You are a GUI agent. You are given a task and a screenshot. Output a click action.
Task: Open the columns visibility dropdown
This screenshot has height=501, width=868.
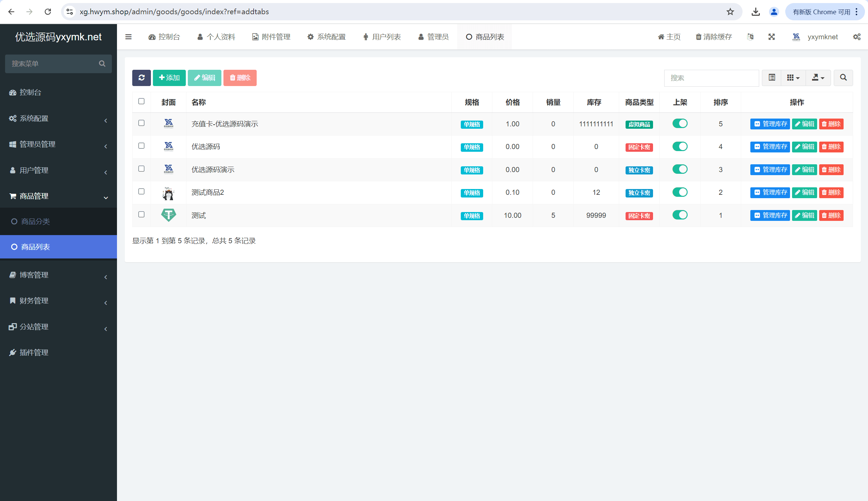click(x=793, y=78)
